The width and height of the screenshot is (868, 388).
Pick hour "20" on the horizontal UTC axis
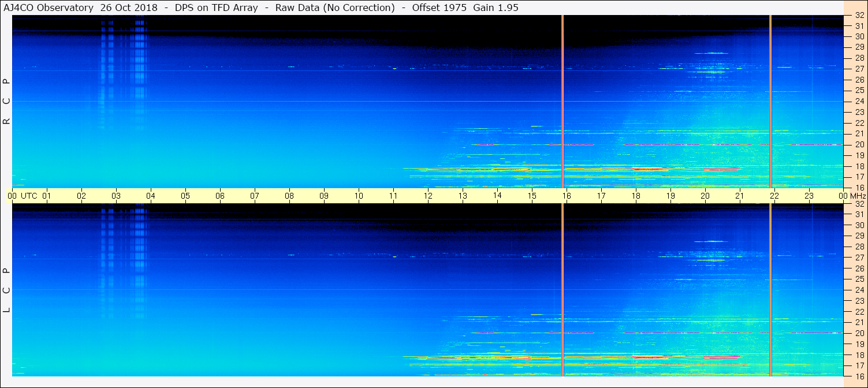coord(705,196)
